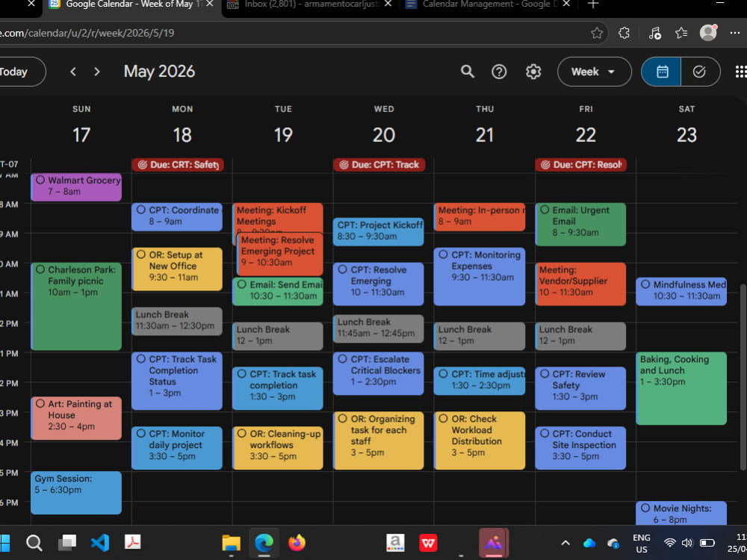747x560 pixels.
Task: Mark OR: Organizing task for each staff complete
Action: 343,419
